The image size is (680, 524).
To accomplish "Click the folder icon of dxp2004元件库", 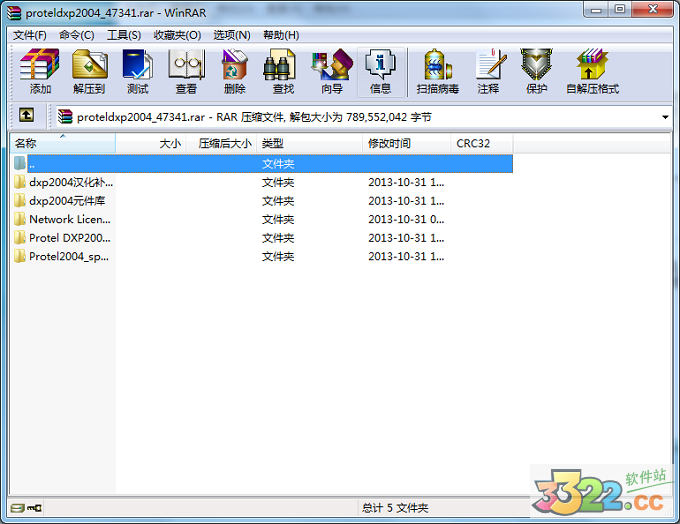I will coord(20,200).
